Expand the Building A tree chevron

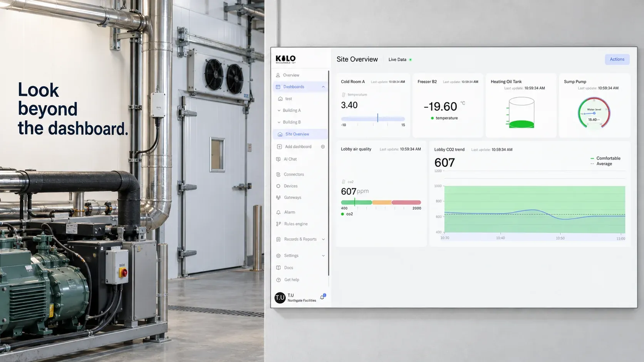[279, 110]
